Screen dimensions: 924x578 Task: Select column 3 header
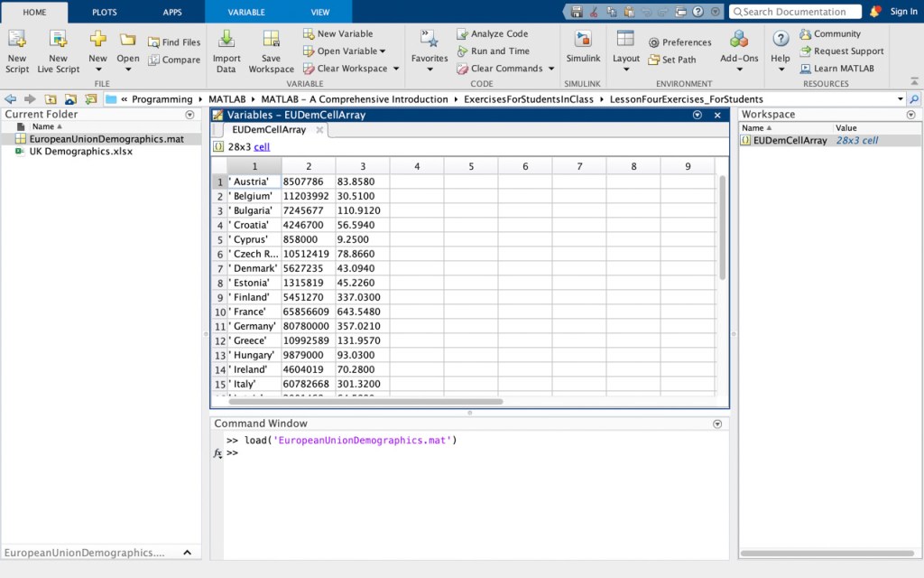pyautogui.click(x=363, y=166)
